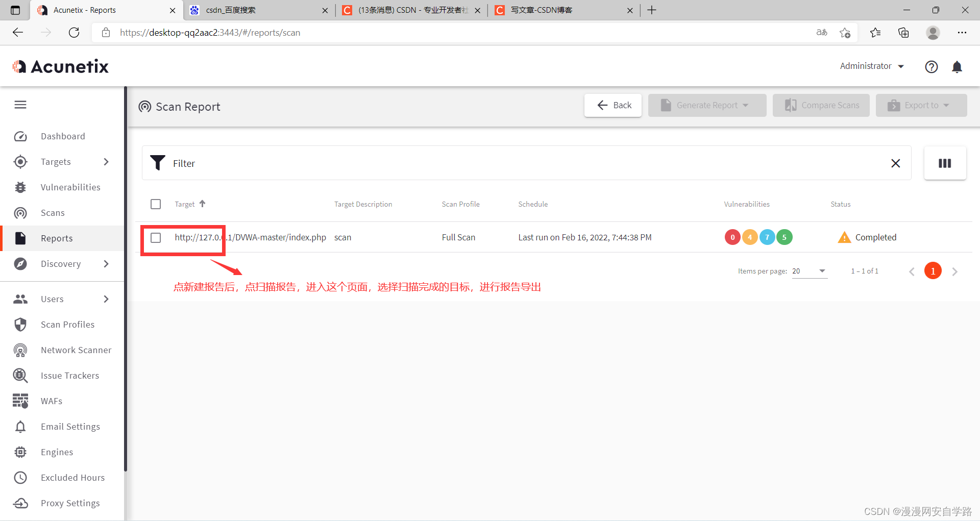
Task: Open the Generate Report dropdown
Action: tap(707, 105)
